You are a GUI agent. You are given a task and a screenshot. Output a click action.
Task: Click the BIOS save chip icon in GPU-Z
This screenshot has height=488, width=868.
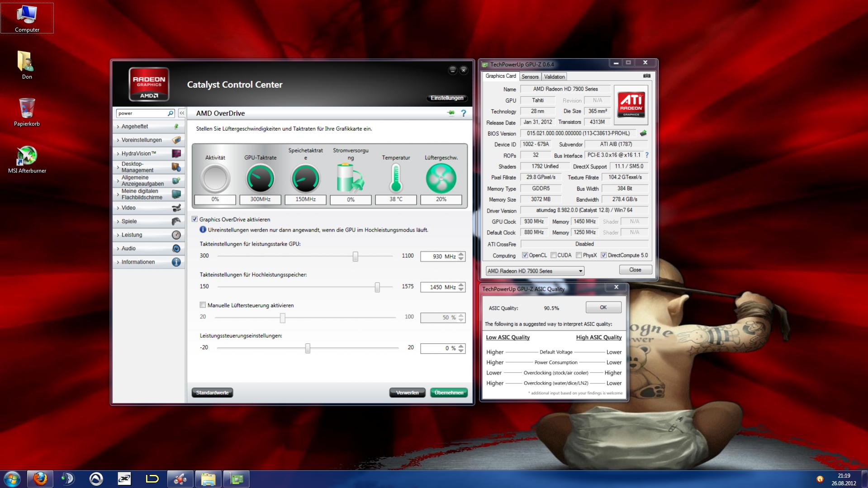tap(643, 133)
